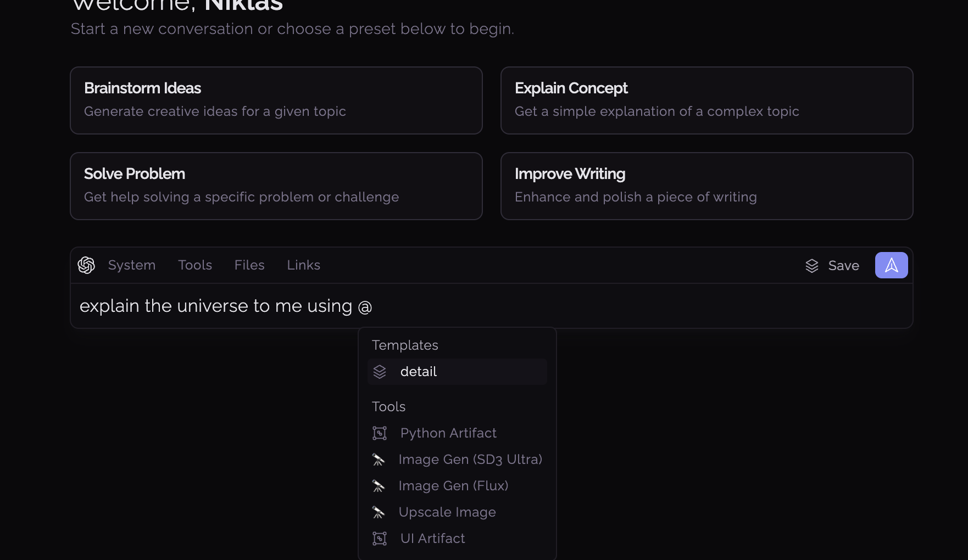The width and height of the screenshot is (968, 560).
Task: Open the Tools tab in toolbar
Action: (x=195, y=265)
